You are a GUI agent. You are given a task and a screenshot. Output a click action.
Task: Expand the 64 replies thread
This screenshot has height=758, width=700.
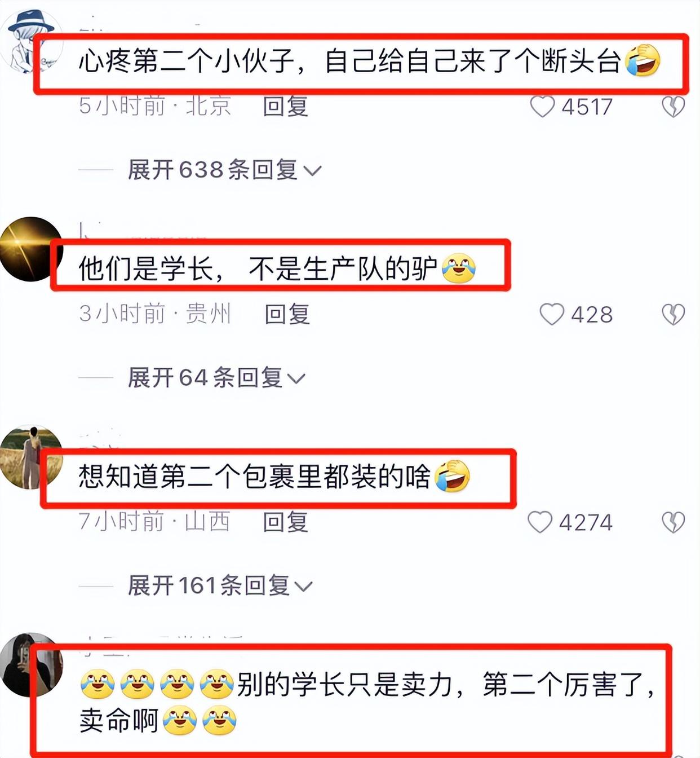[x=216, y=377]
